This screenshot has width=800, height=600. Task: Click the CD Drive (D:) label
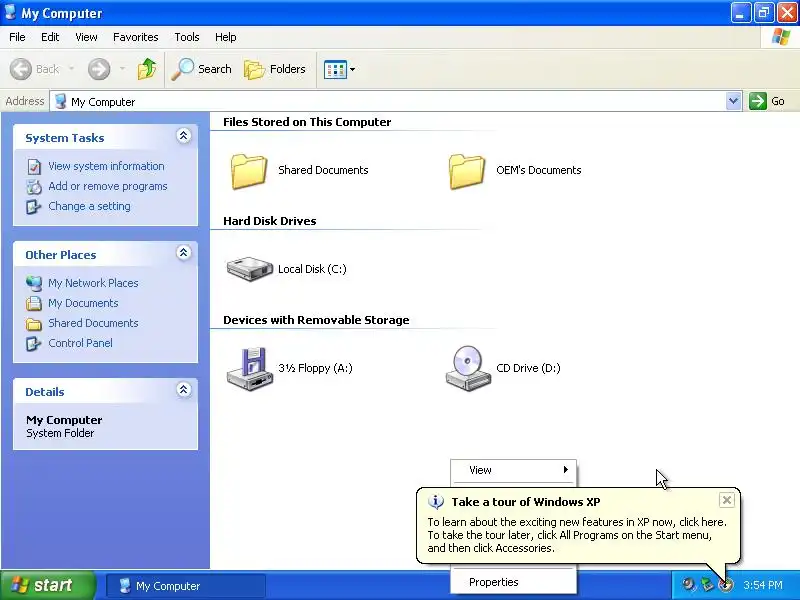pos(528,368)
